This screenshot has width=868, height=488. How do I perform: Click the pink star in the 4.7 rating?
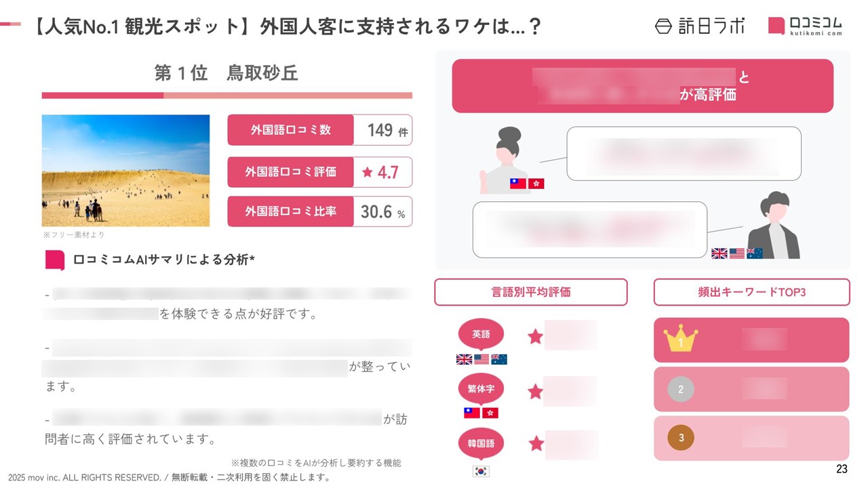(x=368, y=172)
